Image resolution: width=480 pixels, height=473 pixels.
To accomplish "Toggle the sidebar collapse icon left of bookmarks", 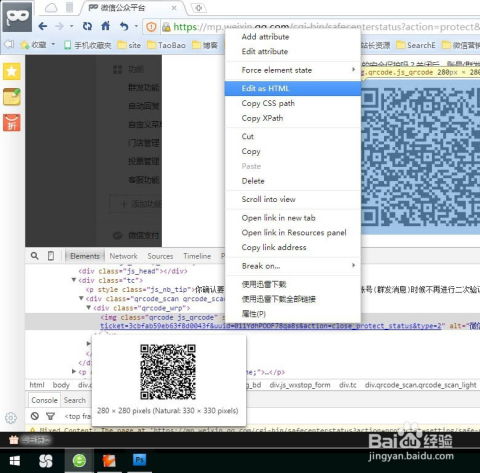I will click(9, 44).
